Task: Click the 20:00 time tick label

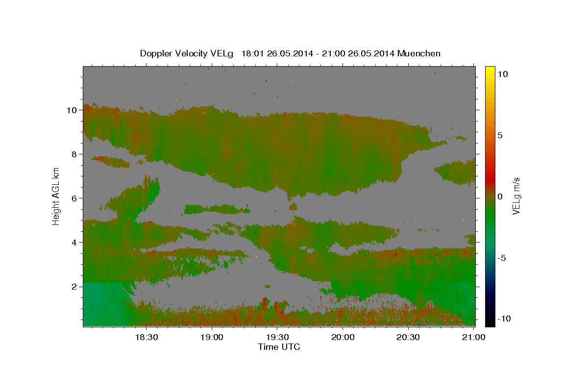Action: 343,337
